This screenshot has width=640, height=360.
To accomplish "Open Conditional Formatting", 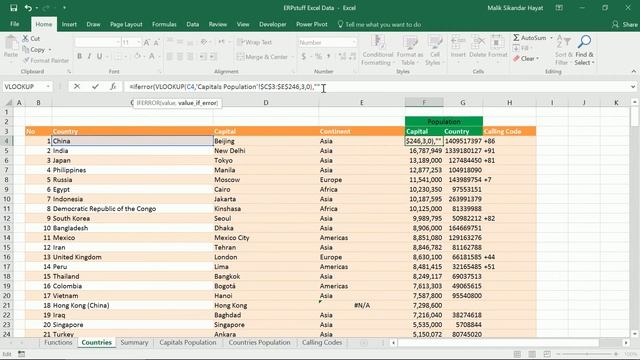I will tap(378, 51).
